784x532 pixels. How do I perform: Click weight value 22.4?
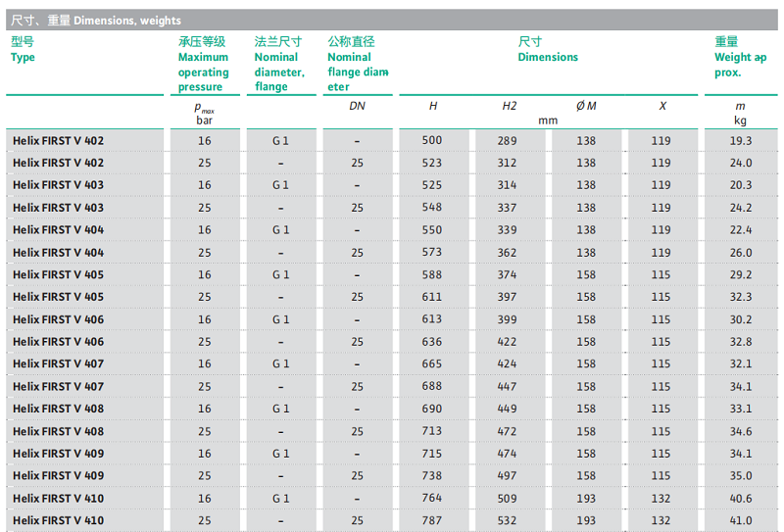click(741, 230)
